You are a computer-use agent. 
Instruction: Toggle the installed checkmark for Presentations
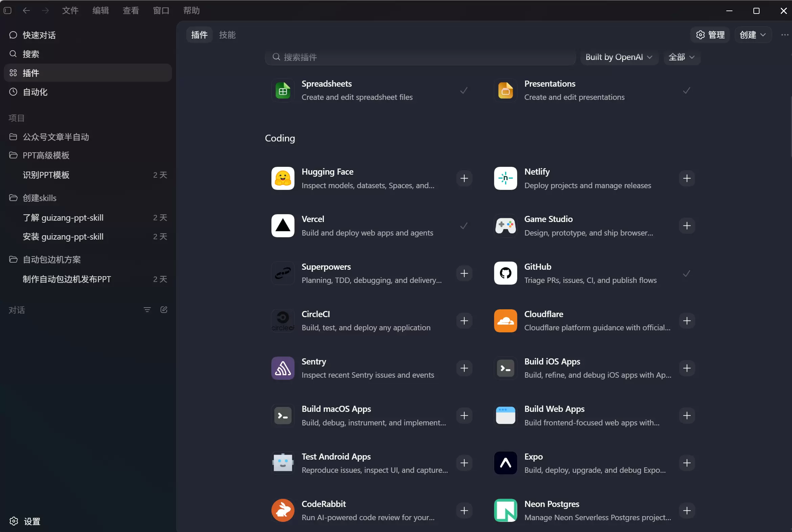(x=686, y=91)
